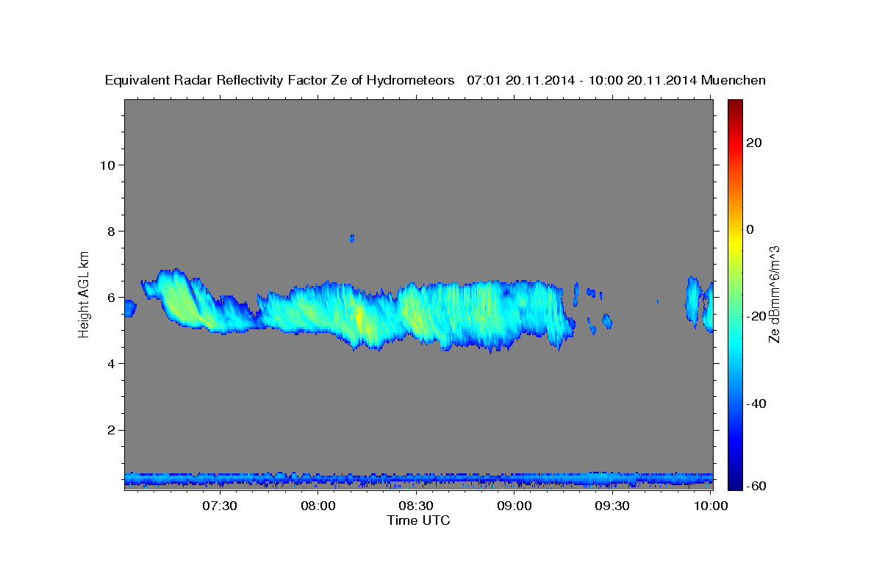Click the '09:00' time tick label
This screenshot has height=588, width=882.
514,506
